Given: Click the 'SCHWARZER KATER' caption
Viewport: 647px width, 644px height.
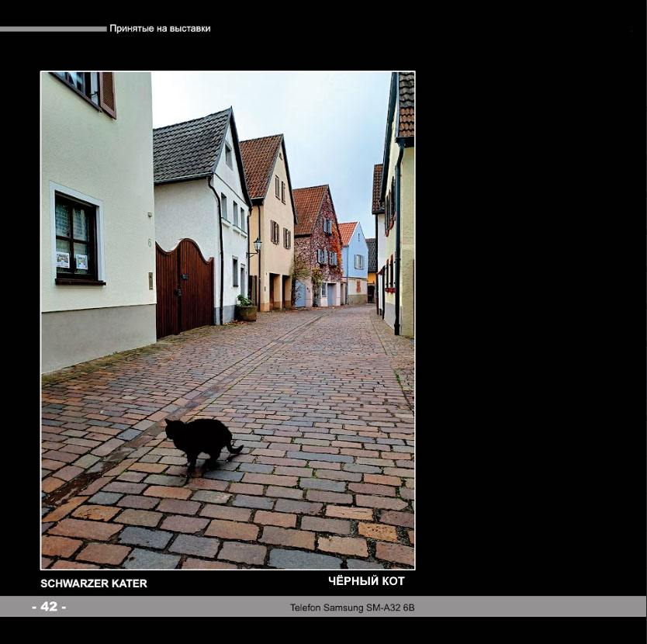Looking at the screenshot, I should pyautogui.click(x=94, y=583).
